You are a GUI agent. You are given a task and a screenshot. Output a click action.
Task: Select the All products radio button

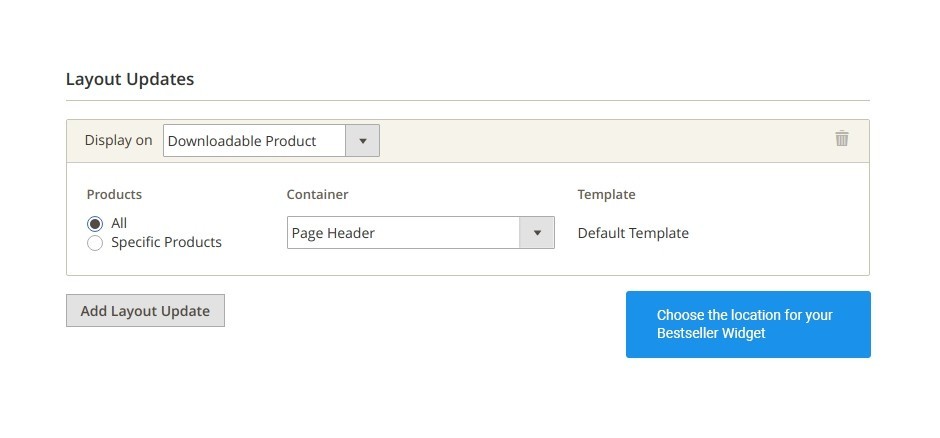(95, 224)
